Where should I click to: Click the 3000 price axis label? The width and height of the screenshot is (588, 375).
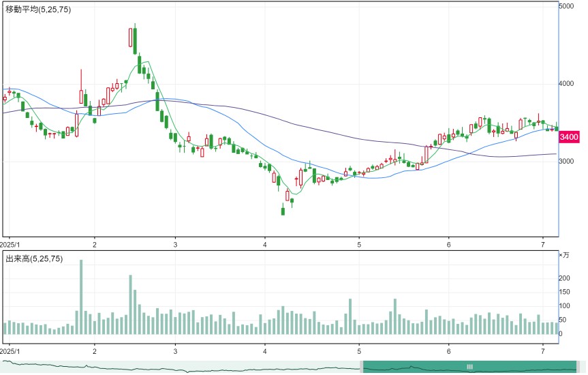(566, 161)
